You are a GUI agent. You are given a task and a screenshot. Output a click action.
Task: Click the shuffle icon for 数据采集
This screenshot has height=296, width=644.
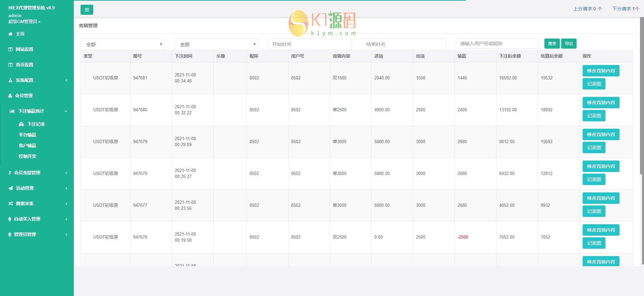tap(11, 203)
